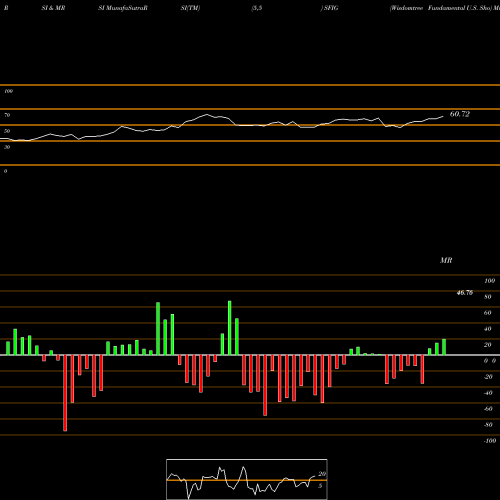Click the deepest red MR histogram bar
The image size is (500, 500).
pyautogui.click(x=65, y=393)
